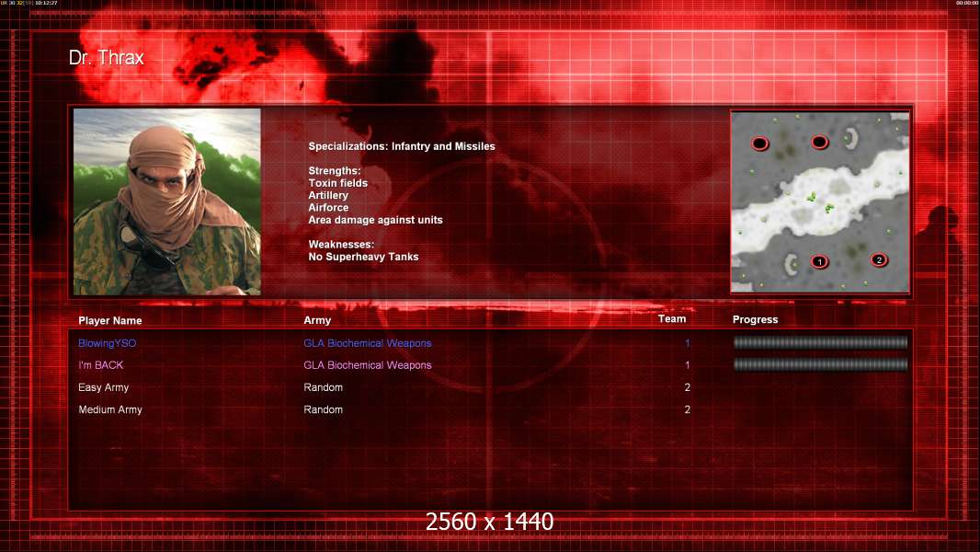Viewport: 980px width, 552px height.
Task: Click the Progress column header
Action: [755, 319]
